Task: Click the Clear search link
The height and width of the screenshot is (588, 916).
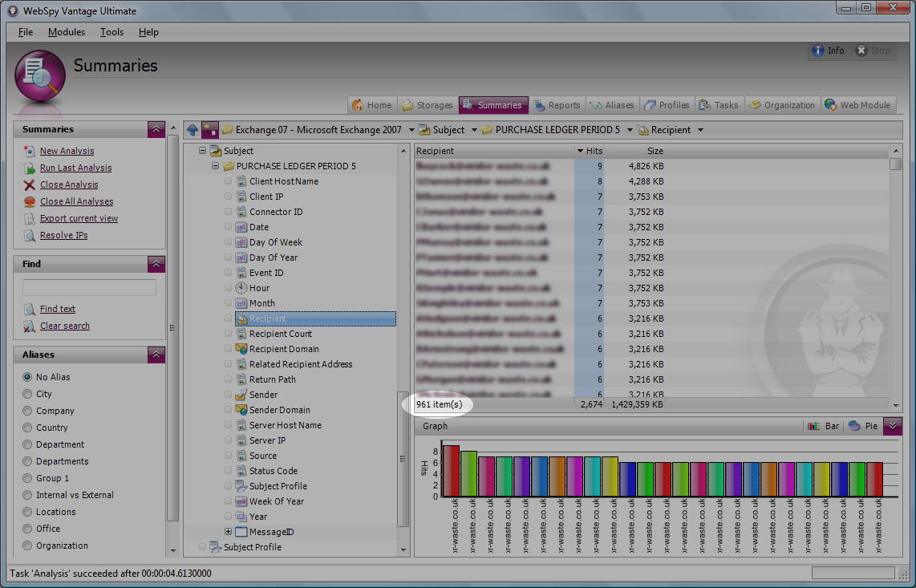Action: click(x=65, y=326)
